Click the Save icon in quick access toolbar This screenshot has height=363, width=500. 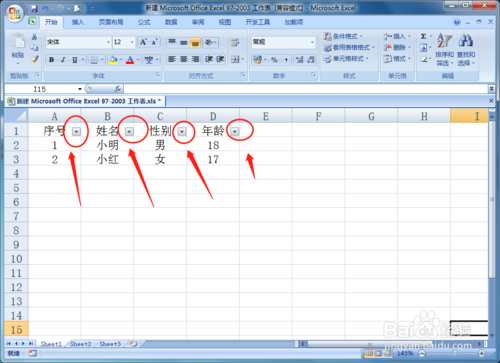pyautogui.click(x=34, y=8)
